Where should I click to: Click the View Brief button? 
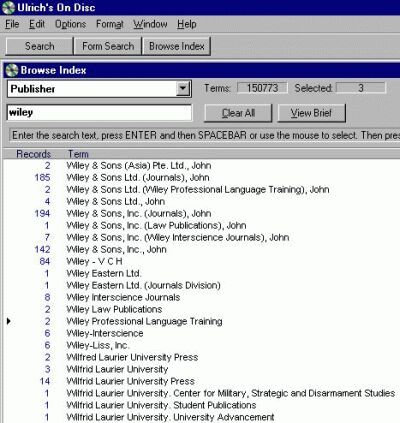(x=311, y=113)
